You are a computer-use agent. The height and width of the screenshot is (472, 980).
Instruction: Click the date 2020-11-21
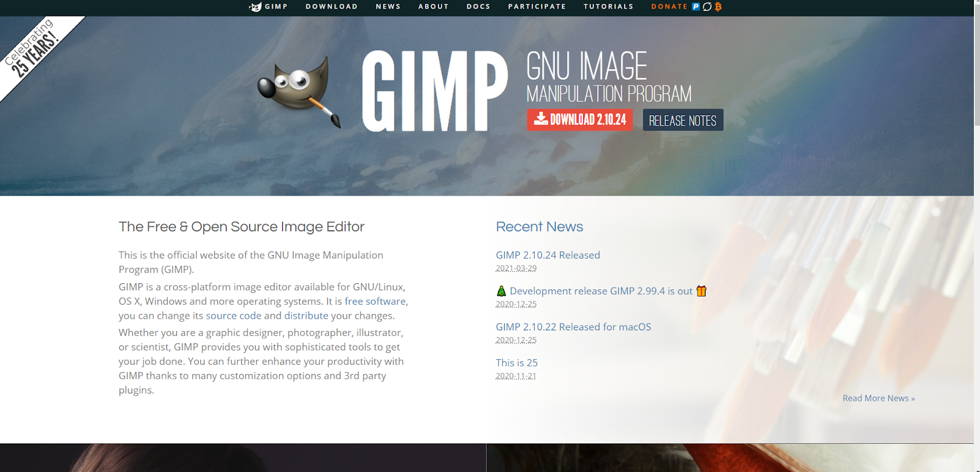516,376
